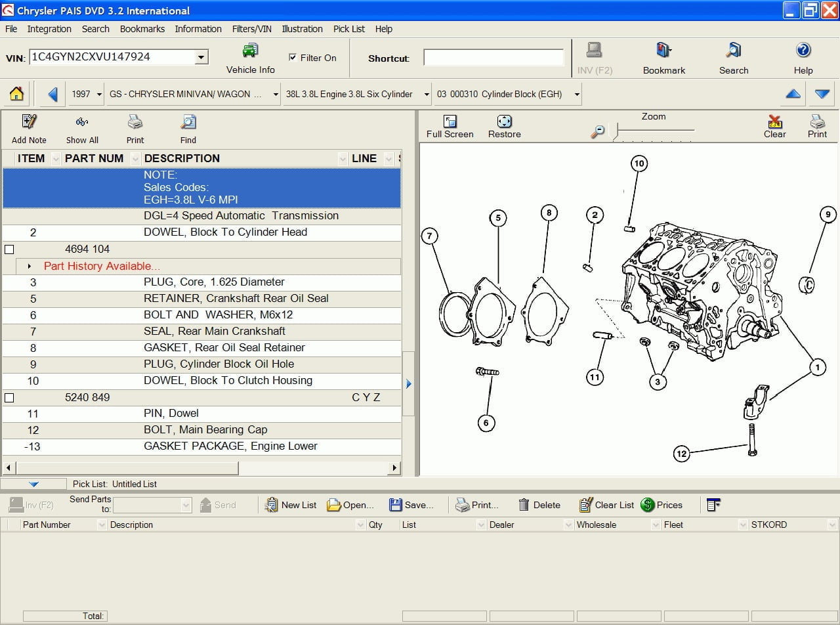Select row SEAL, Rear Main Crankshaft
Screen dimensions: 840x625
point(201,332)
